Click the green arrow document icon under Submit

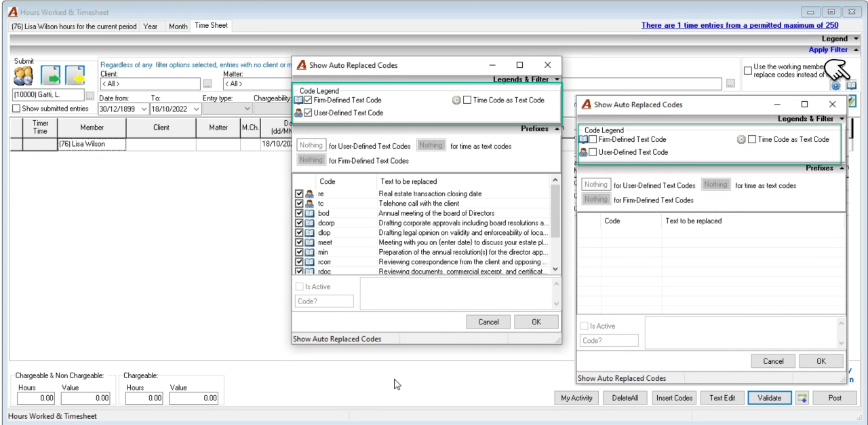[x=51, y=75]
